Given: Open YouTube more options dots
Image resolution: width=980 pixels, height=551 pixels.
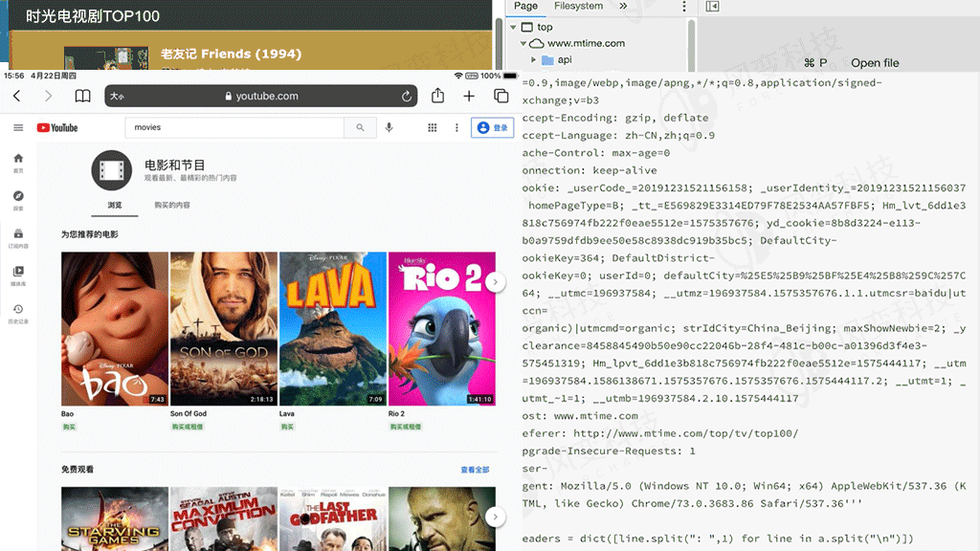Looking at the screenshot, I should 457,127.
